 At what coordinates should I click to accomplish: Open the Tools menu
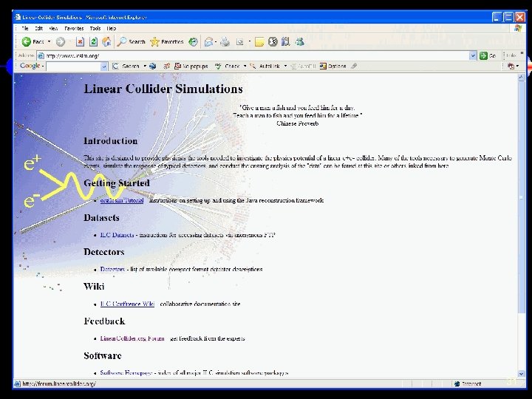click(x=95, y=29)
